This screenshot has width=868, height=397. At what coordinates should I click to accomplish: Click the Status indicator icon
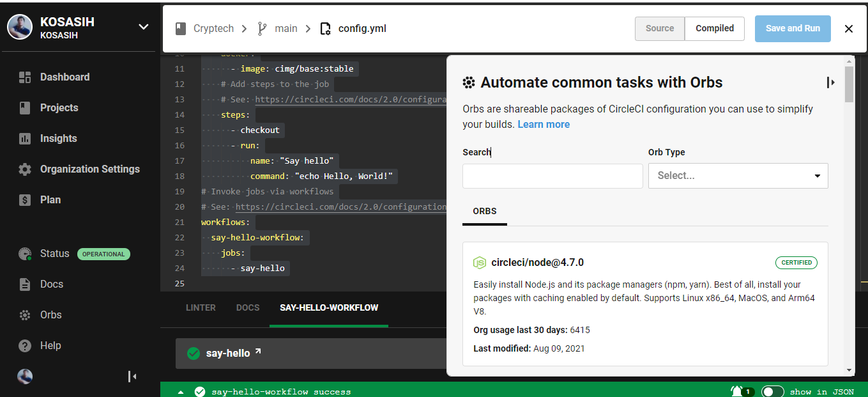click(25, 254)
